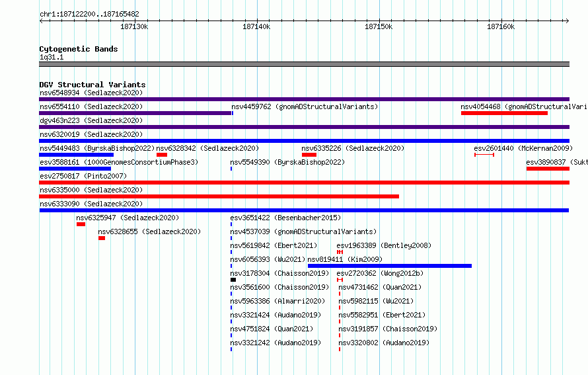Click the nsv819411 (Kim2009) blue bar
This screenshot has height=375, width=588.
point(390,266)
